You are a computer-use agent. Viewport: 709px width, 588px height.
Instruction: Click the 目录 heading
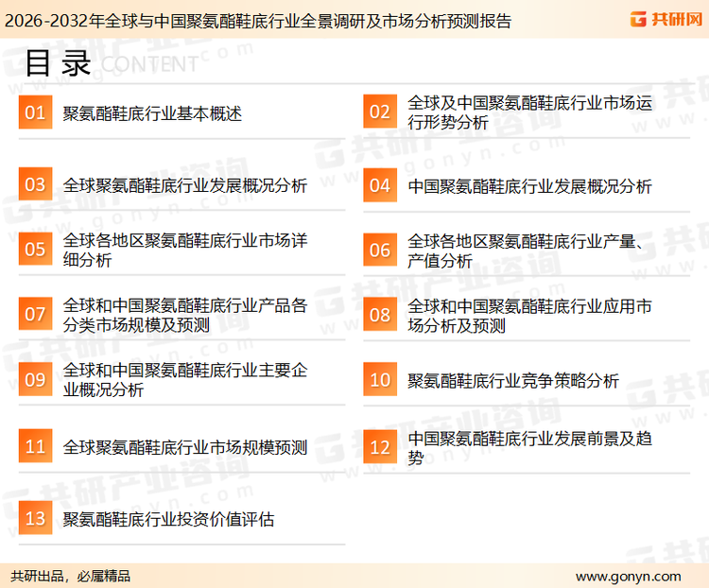[58, 63]
